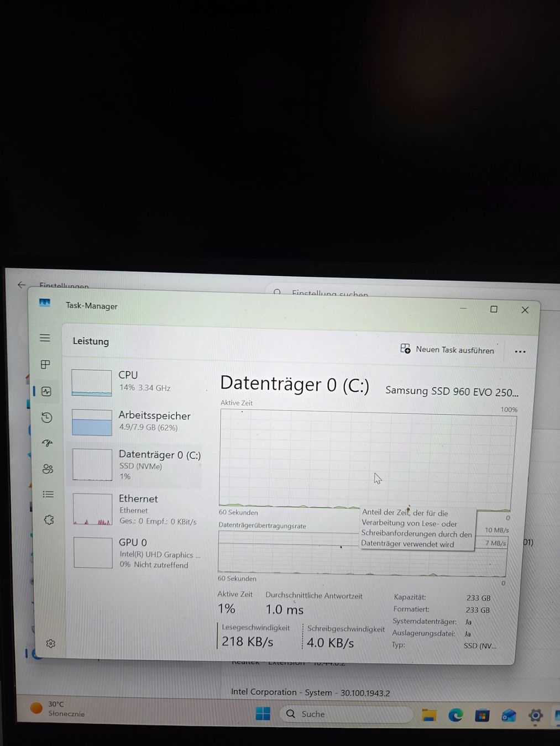Open Microsoft Edge from taskbar
560x746 pixels.
(456, 716)
